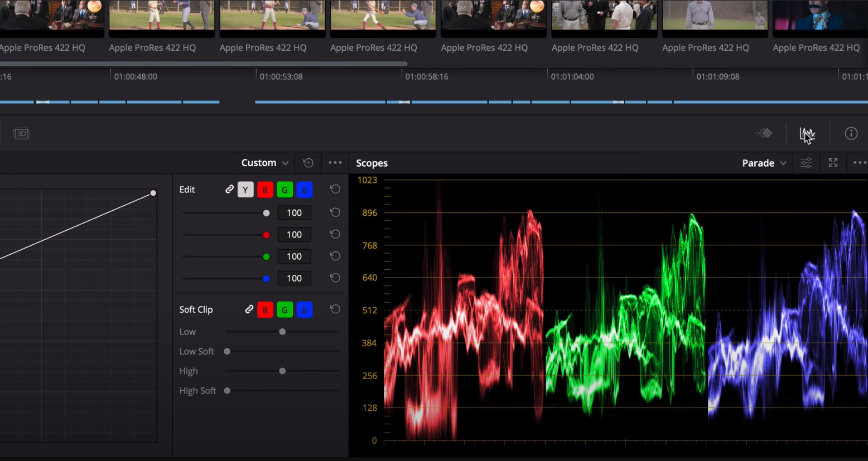
Task: Click the luminance intensity 100 field
Action: click(294, 213)
